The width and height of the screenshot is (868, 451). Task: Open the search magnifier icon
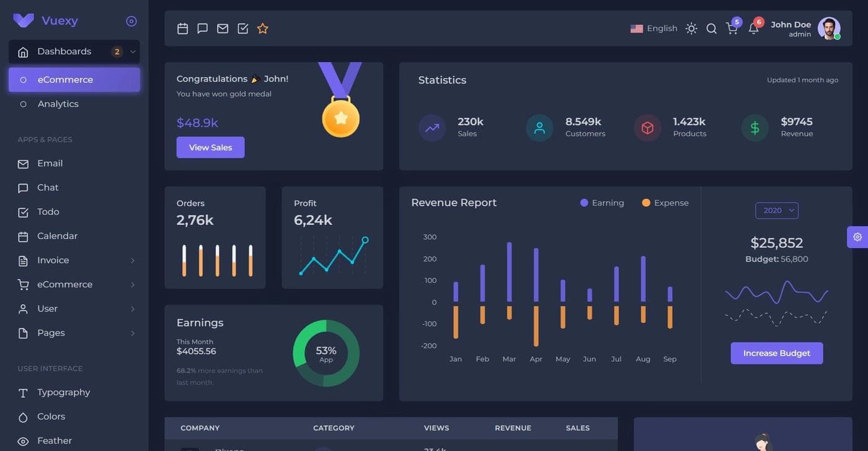(712, 28)
